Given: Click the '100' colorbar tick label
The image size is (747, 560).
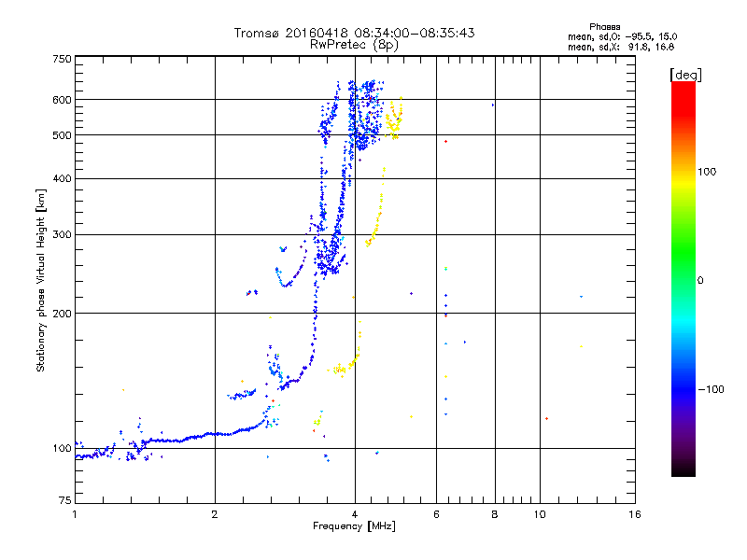Looking at the screenshot, I should pyautogui.click(x=707, y=172).
